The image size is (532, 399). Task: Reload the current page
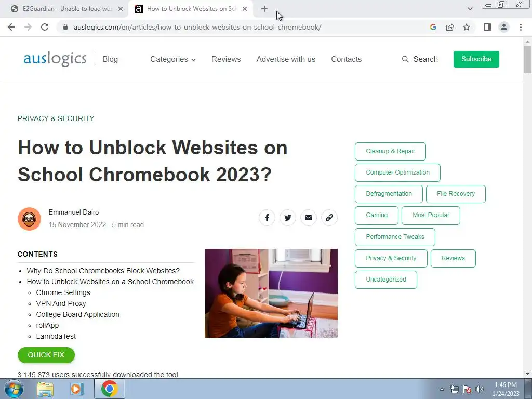coord(45,27)
